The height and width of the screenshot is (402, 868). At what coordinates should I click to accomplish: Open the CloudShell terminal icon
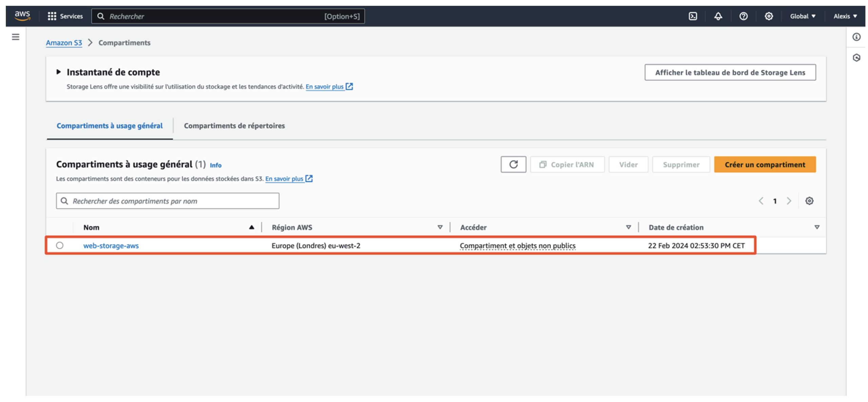click(x=692, y=16)
